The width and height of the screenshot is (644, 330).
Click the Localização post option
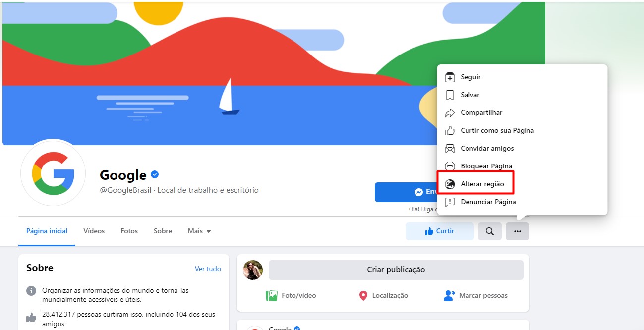[383, 296]
